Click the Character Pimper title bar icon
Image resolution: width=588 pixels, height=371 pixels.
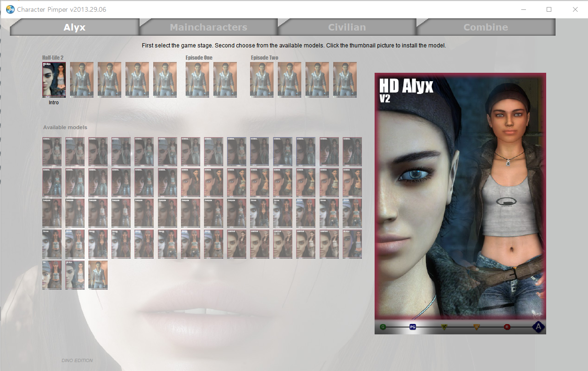[x=10, y=9]
